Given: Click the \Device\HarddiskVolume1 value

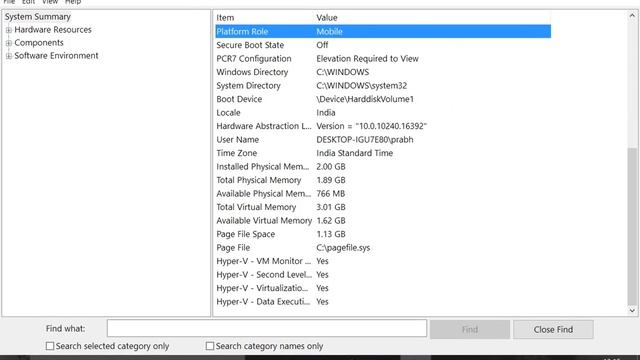Looking at the screenshot, I should 365,99.
